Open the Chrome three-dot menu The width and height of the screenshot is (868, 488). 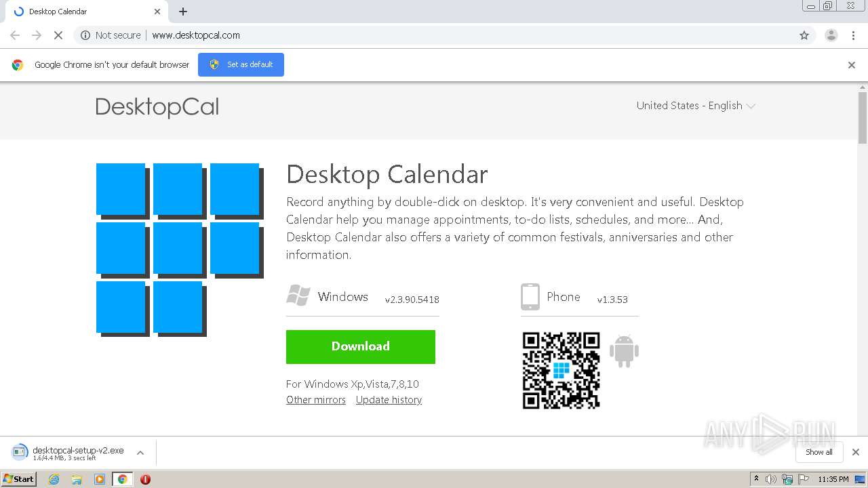(x=854, y=35)
